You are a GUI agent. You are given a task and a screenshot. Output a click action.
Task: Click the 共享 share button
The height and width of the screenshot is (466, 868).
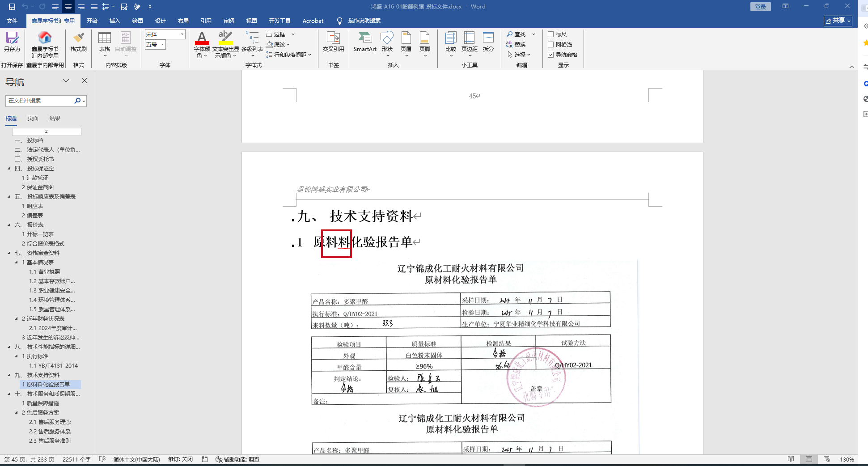838,21
